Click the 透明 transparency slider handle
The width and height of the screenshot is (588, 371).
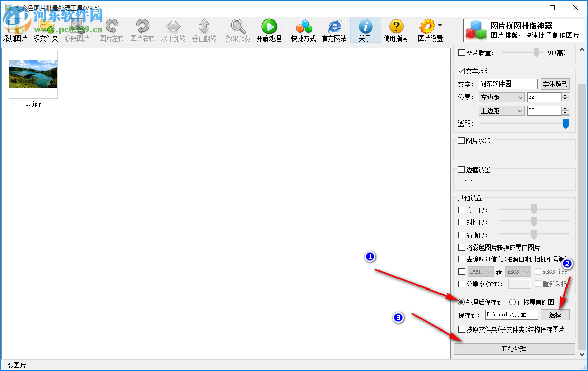(x=565, y=123)
